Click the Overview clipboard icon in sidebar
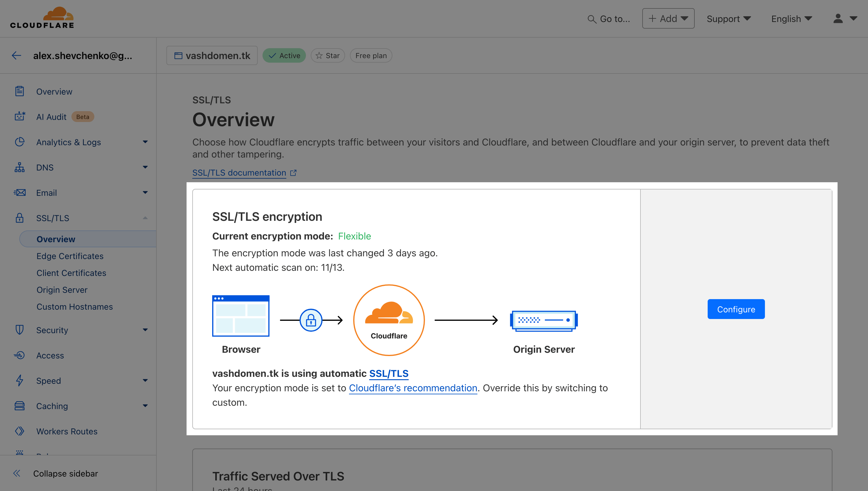868x491 pixels. point(20,91)
